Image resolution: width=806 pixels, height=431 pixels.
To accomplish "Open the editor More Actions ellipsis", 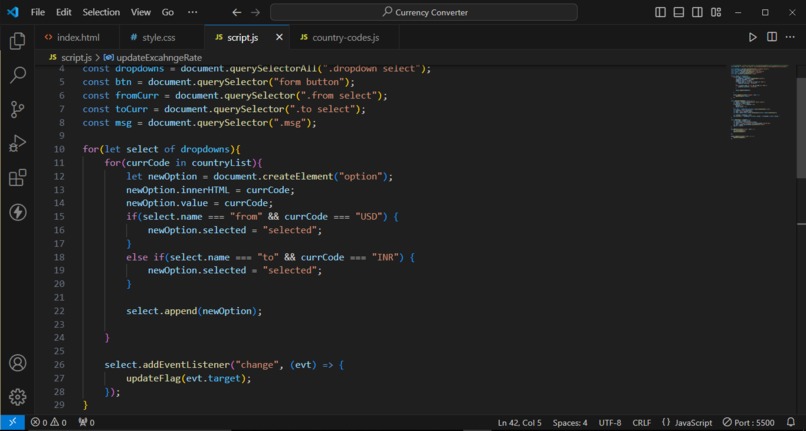I will [790, 37].
